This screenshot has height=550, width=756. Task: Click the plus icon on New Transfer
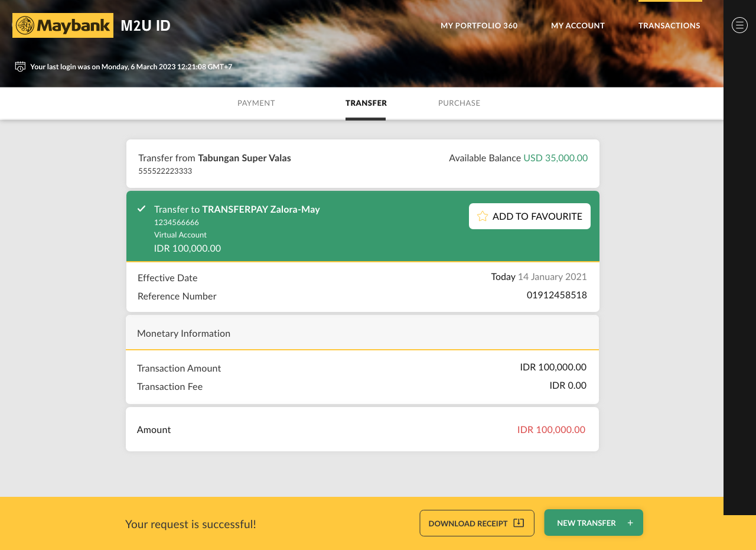point(630,523)
